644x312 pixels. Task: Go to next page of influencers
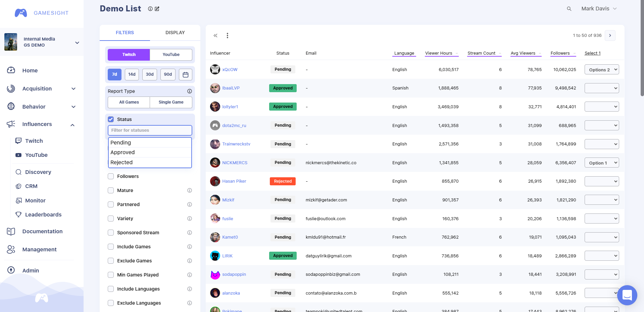click(610, 36)
